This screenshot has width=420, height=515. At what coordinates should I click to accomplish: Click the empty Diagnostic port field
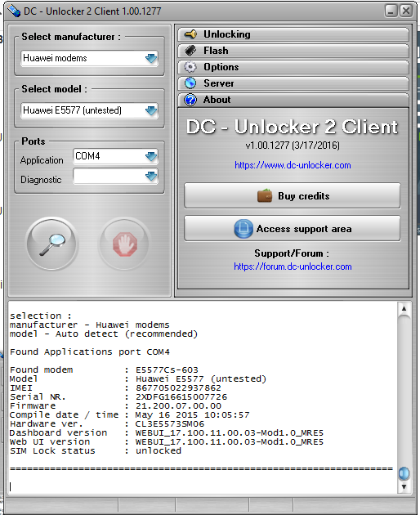coord(115,177)
